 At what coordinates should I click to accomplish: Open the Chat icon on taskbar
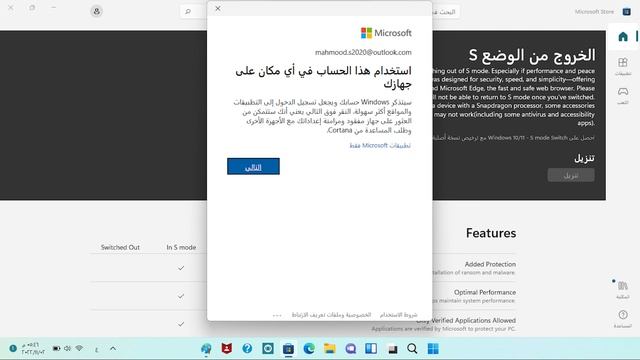point(351,349)
